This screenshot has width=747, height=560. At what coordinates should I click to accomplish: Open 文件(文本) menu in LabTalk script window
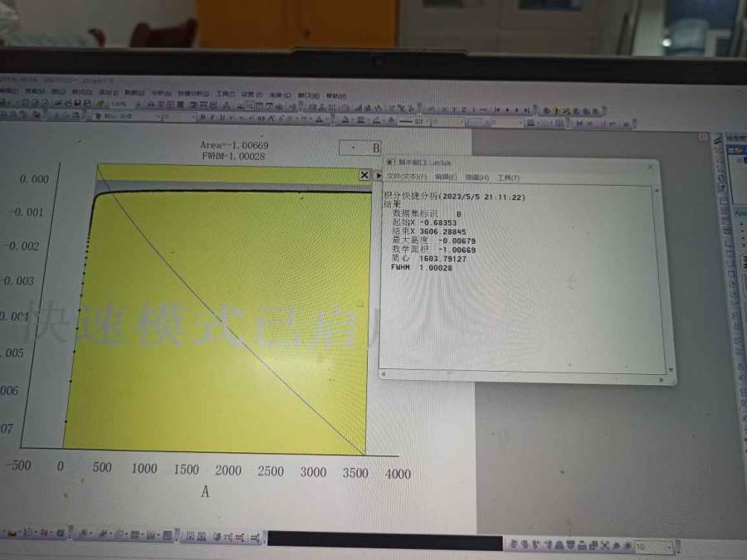click(407, 177)
